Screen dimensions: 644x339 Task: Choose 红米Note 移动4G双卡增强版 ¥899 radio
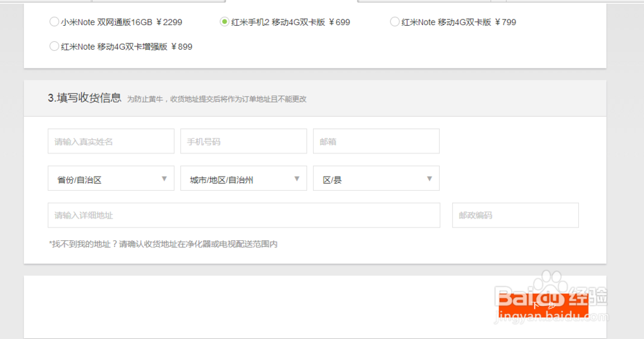tap(54, 46)
